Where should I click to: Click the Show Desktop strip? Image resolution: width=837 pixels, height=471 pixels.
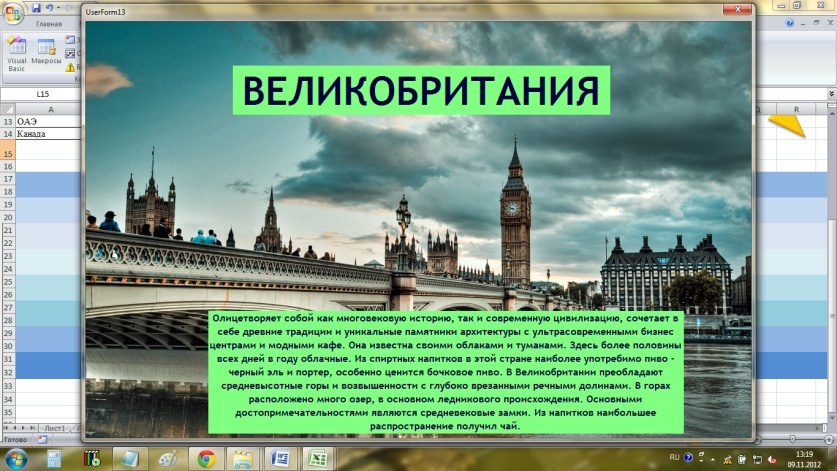pos(833,459)
